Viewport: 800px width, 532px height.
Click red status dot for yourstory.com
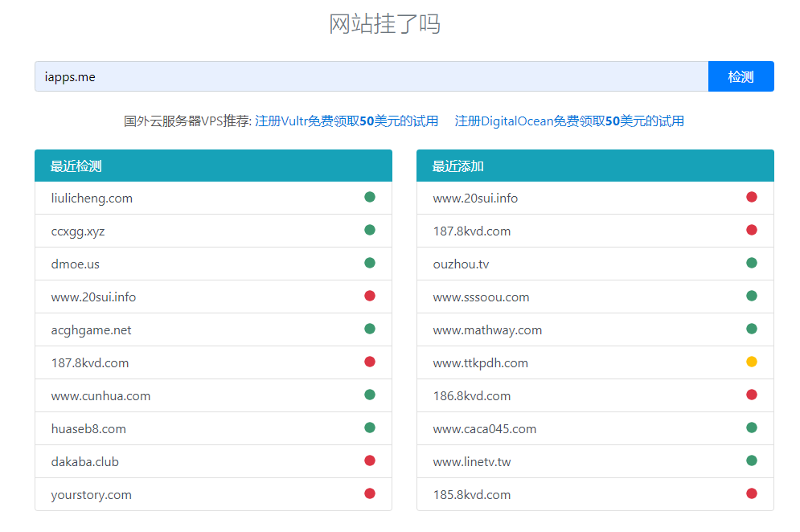[x=370, y=493]
